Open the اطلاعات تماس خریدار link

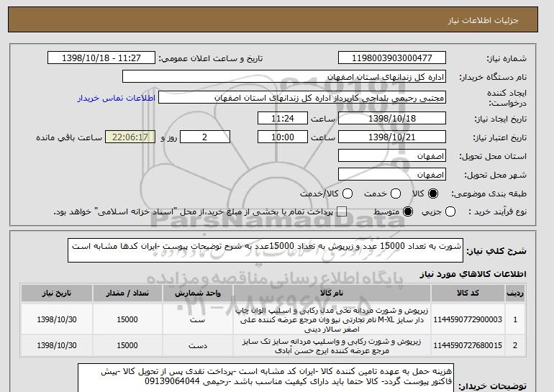pos(117,98)
